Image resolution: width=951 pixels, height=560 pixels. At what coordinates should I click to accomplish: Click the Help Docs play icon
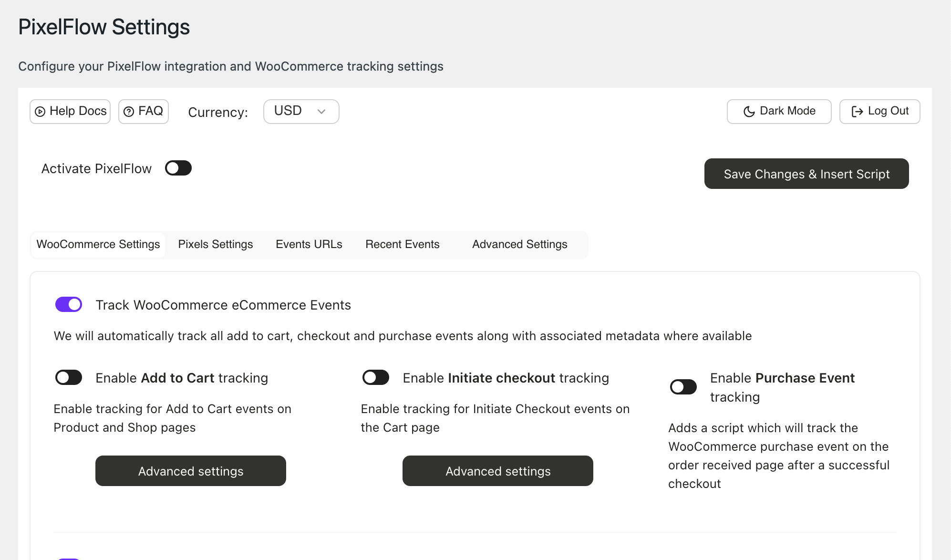pos(40,112)
